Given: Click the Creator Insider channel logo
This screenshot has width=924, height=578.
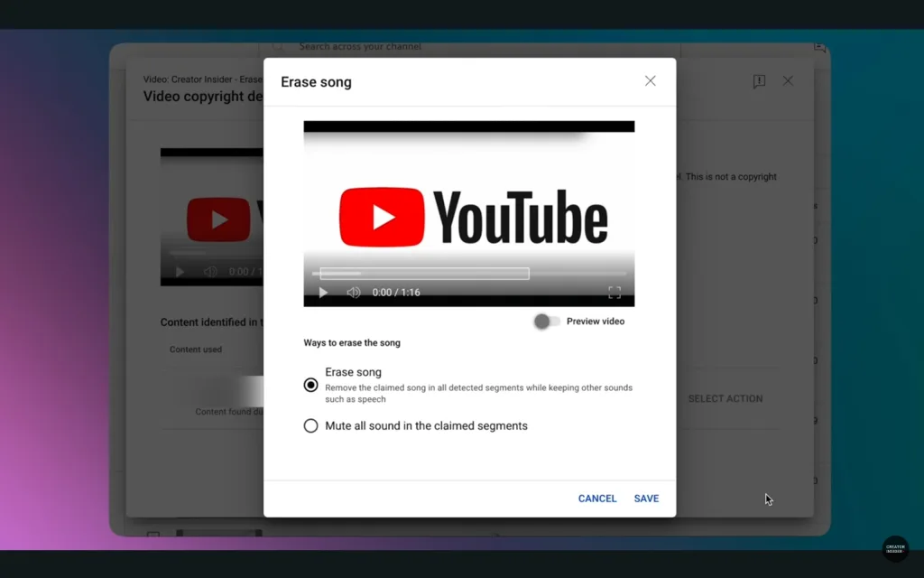Looking at the screenshot, I should (895, 548).
